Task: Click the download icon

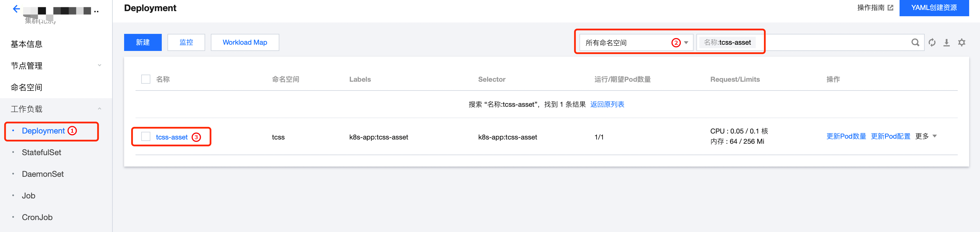Action: tap(947, 42)
